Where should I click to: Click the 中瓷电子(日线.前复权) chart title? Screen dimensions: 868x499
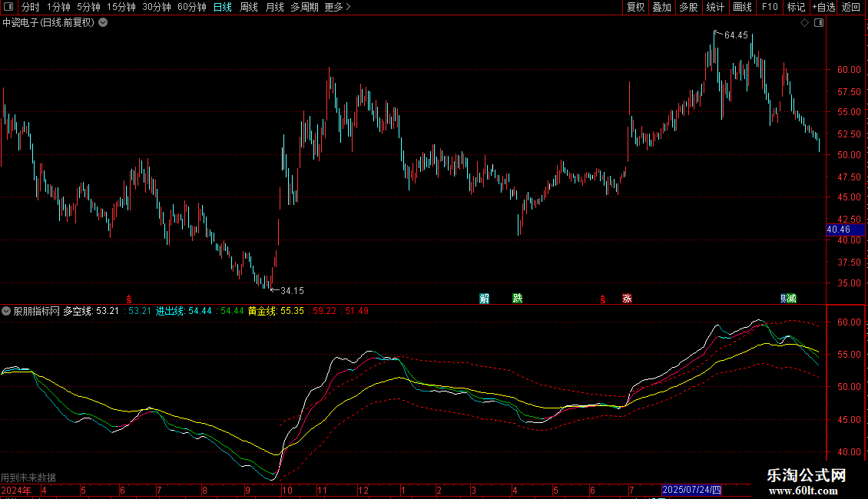pos(48,23)
